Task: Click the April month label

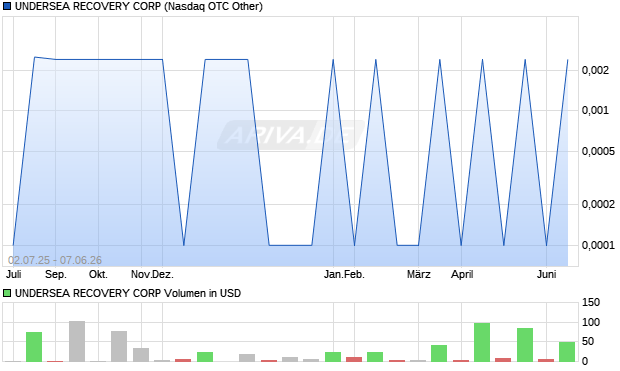Action: [x=462, y=274]
